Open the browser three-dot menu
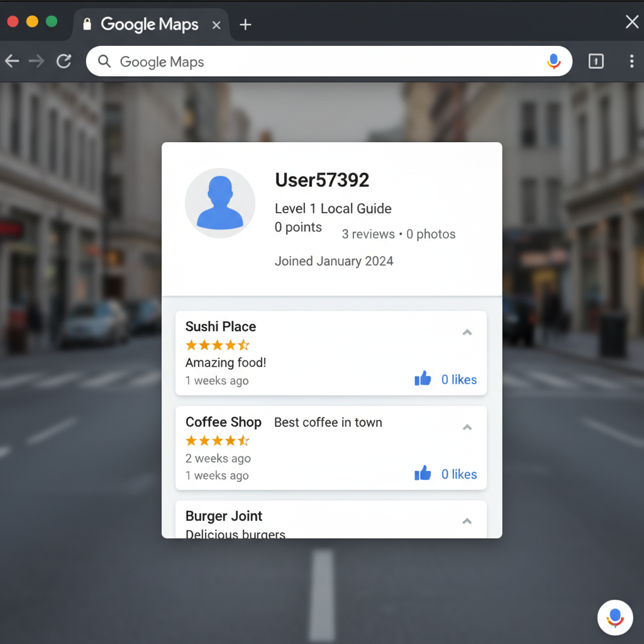644x644 pixels. pyautogui.click(x=631, y=61)
